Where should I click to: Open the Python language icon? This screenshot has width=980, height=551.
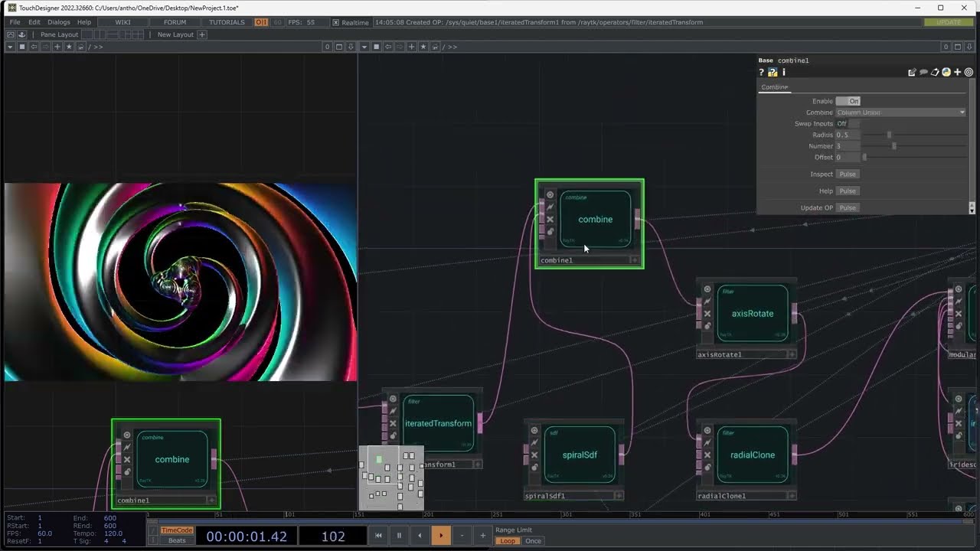[946, 72]
